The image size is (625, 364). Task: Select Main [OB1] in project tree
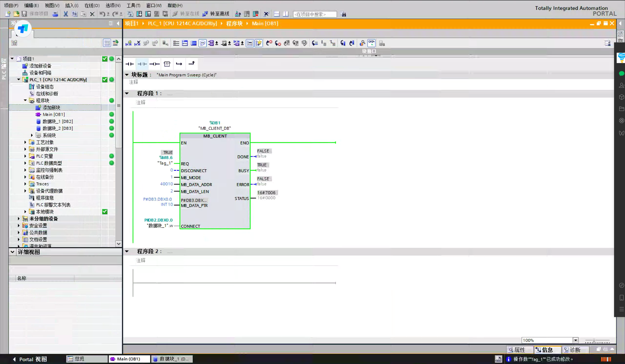point(54,114)
